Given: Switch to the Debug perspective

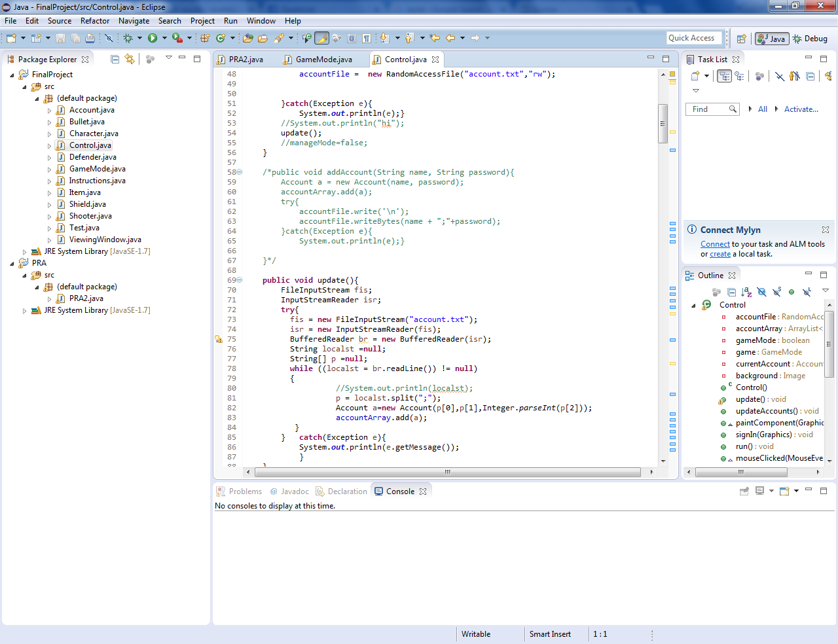Looking at the screenshot, I should tap(811, 39).
